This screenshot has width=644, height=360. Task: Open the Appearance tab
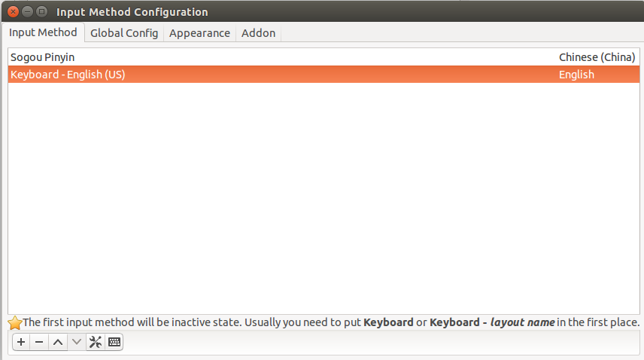[199, 33]
